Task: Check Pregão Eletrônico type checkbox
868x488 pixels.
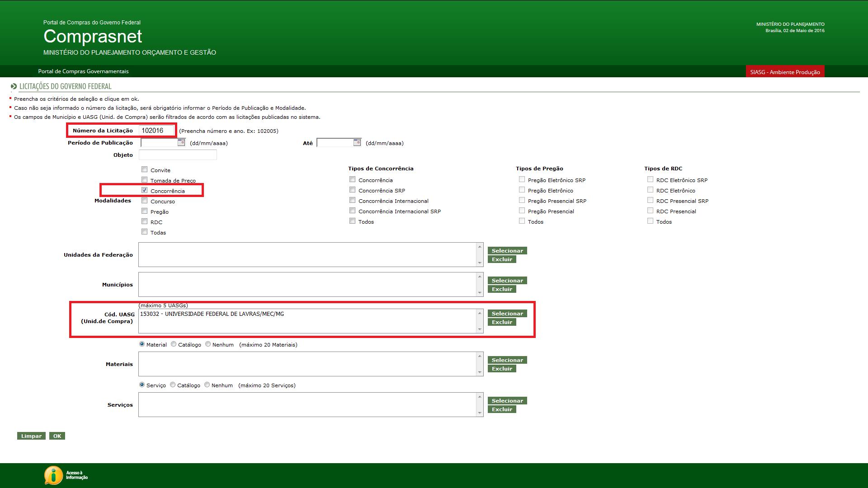Action: (x=522, y=190)
